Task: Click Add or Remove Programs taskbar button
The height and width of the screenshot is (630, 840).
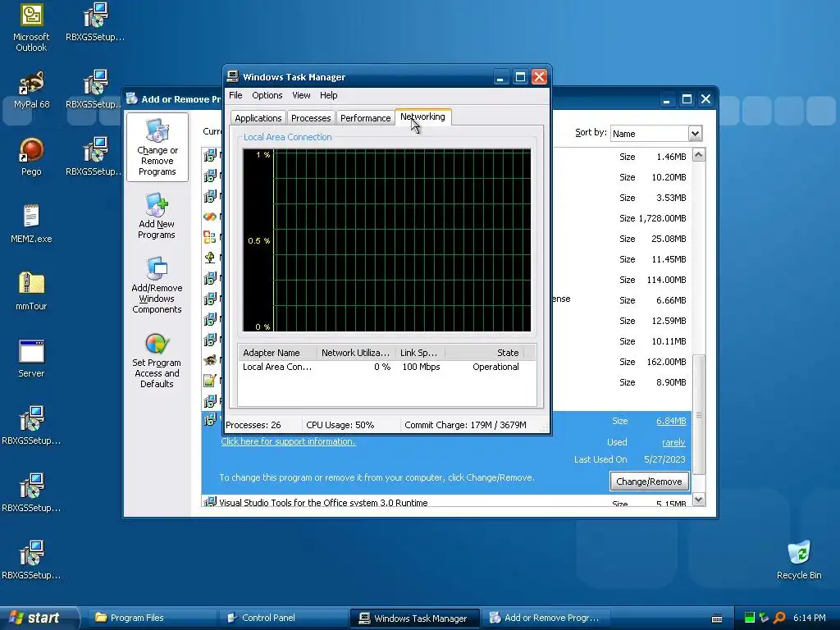Action: (546, 618)
